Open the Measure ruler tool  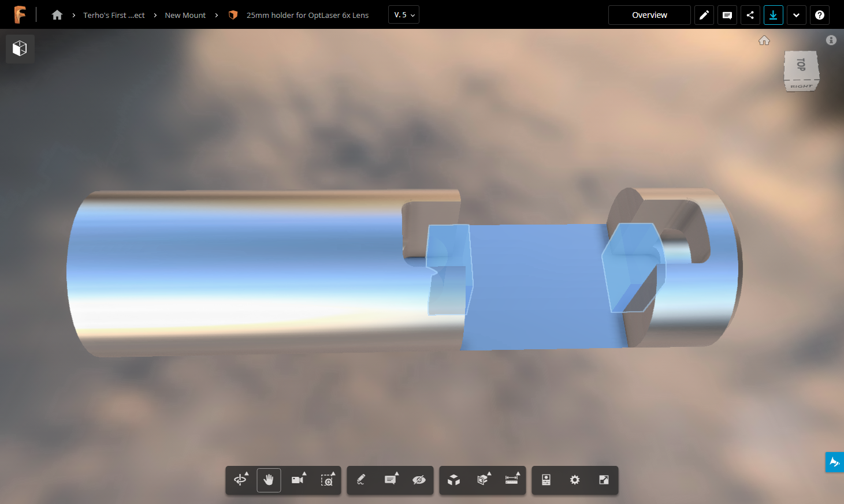click(x=511, y=480)
